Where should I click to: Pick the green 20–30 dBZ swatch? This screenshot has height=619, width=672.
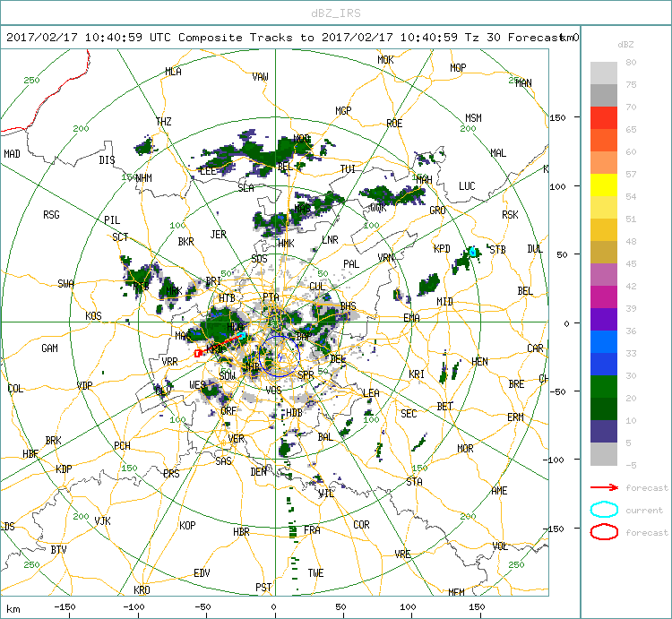tap(603, 386)
